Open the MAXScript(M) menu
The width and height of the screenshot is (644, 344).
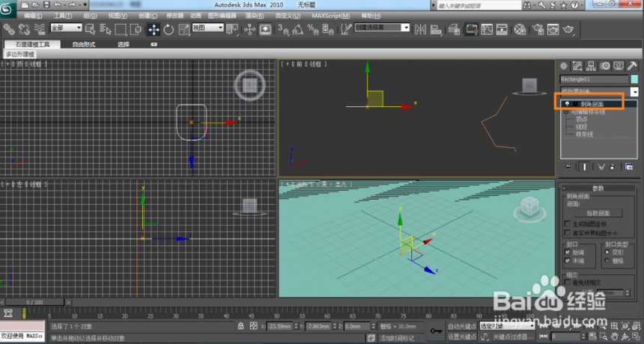pos(331,16)
